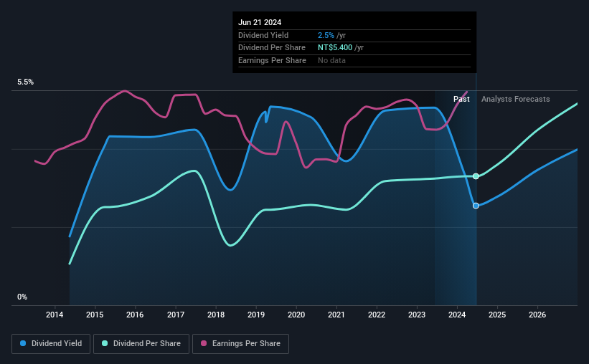Viewport: 589px width, 364px height.
Task: Click the 2024 x-axis label
Action: [457, 315]
